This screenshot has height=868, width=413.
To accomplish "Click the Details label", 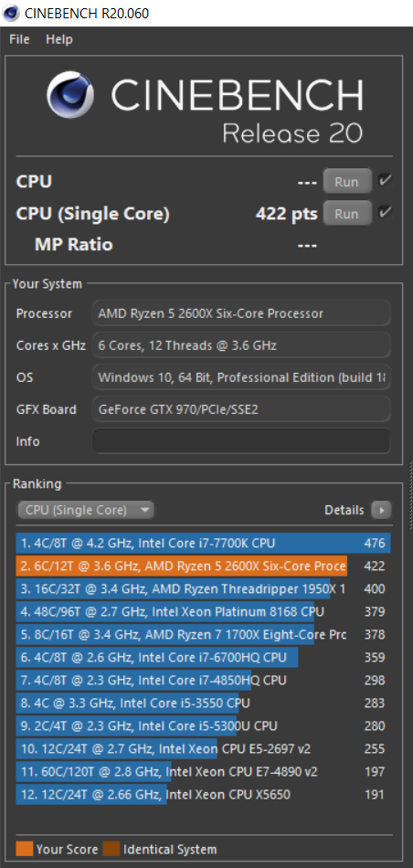I will point(344,510).
